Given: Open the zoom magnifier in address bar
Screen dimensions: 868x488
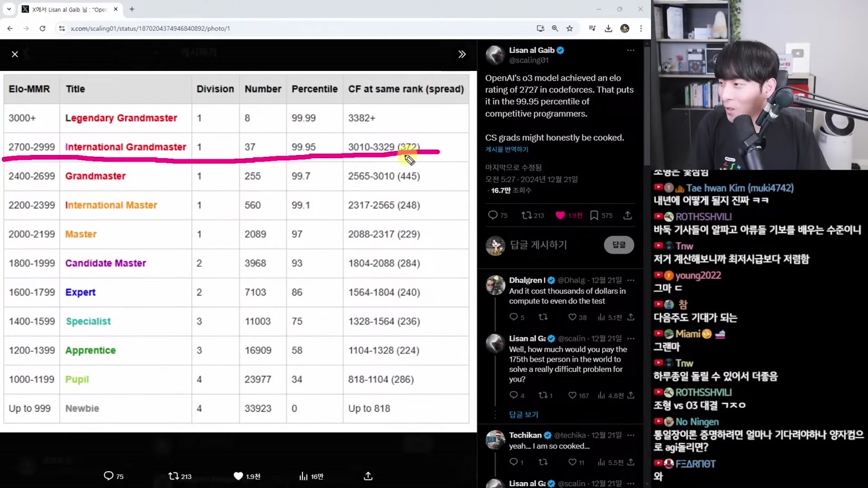Looking at the screenshot, I should 555,28.
